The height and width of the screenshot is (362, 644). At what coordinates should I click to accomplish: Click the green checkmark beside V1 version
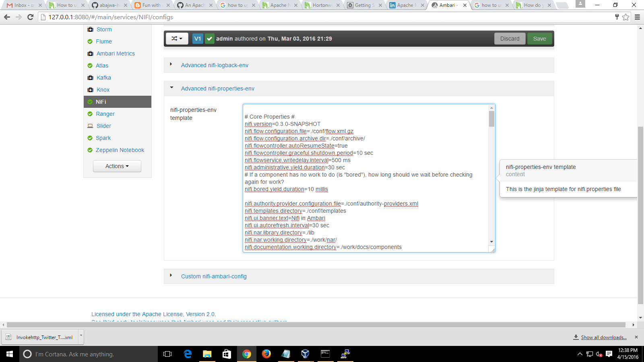(x=209, y=39)
